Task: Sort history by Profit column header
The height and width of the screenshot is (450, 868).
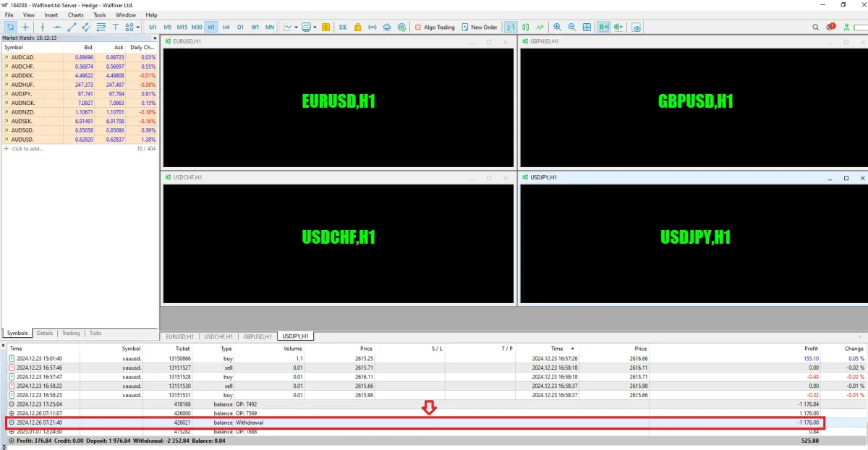Action: (x=811, y=349)
